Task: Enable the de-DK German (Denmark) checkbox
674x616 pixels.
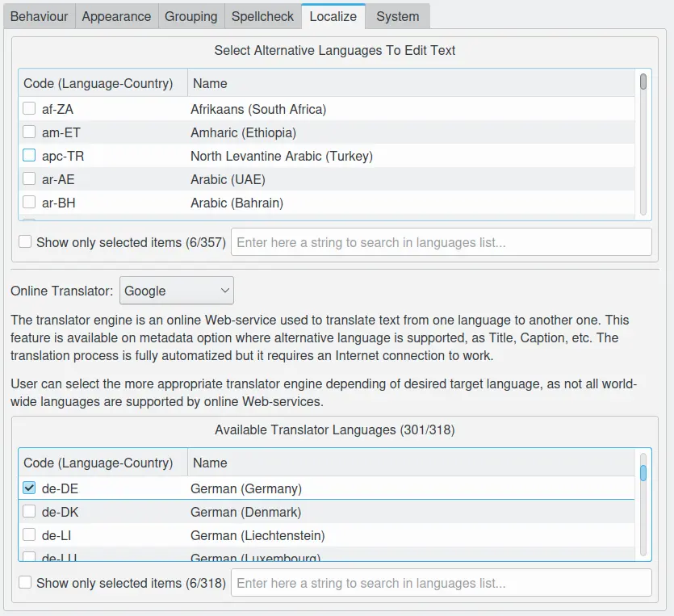Action: [x=29, y=512]
